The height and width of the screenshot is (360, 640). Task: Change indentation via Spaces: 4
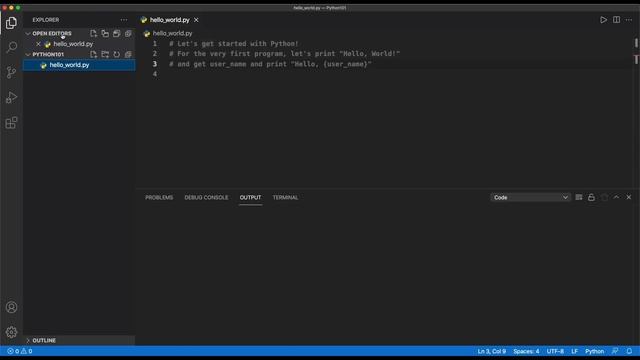526,351
